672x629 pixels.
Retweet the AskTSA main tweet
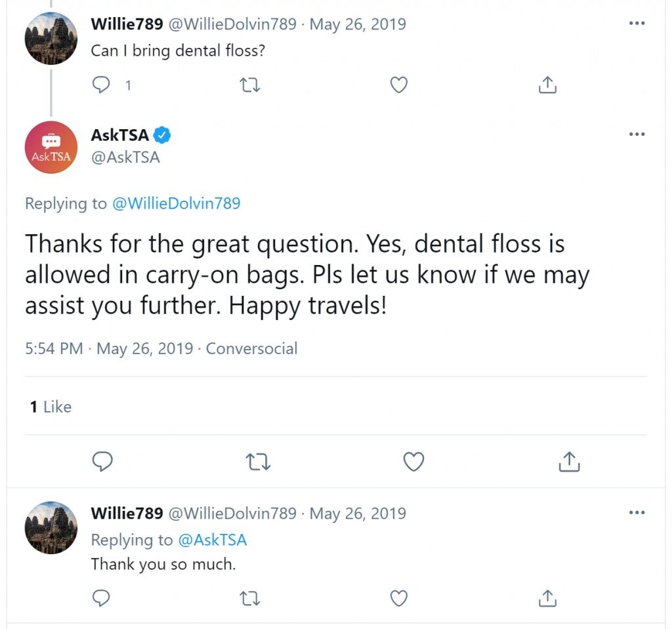258,462
